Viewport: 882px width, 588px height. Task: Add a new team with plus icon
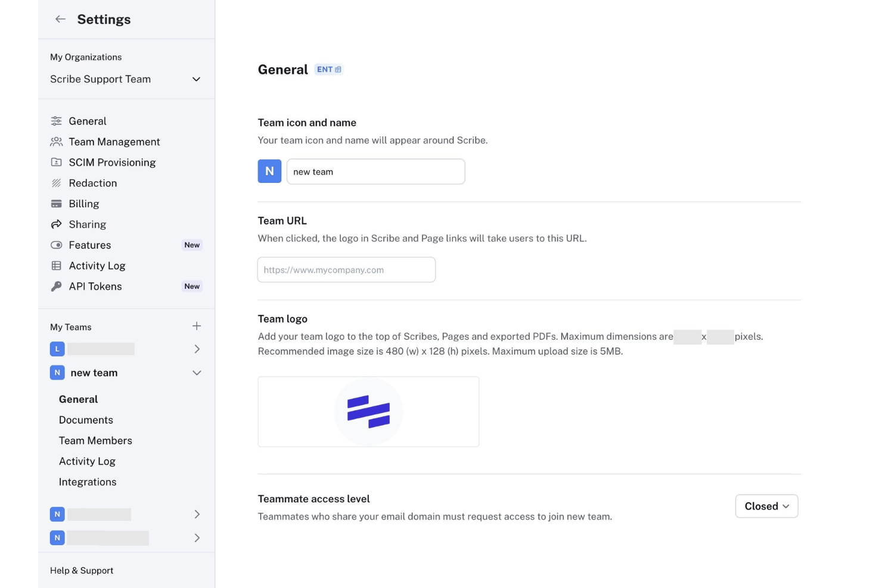[x=197, y=326]
